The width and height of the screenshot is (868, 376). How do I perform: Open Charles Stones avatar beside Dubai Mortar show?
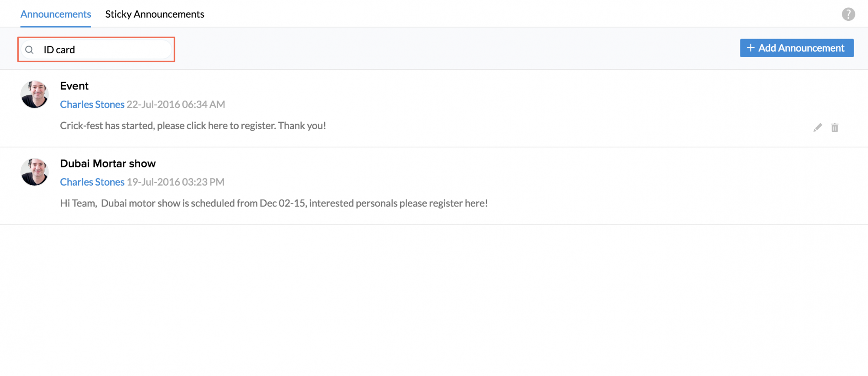click(35, 172)
